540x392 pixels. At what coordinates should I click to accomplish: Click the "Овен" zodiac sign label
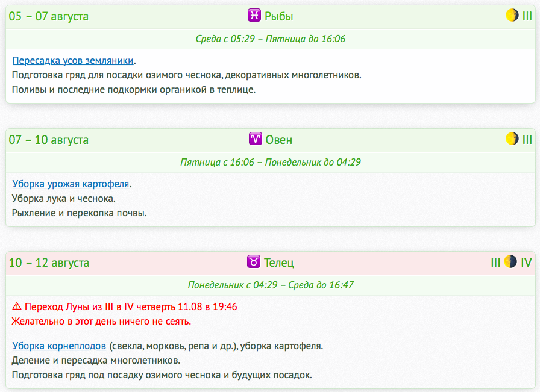(x=279, y=140)
